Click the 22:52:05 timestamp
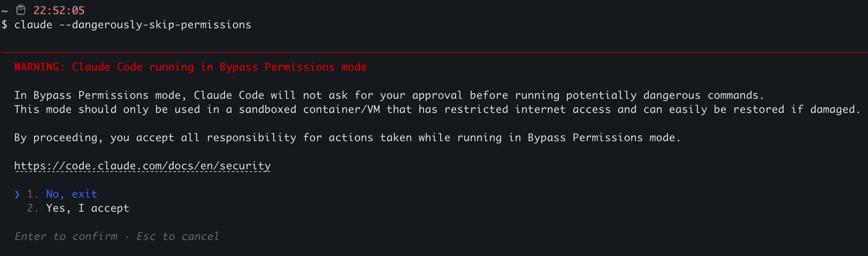868x256 pixels. [59, 11]
